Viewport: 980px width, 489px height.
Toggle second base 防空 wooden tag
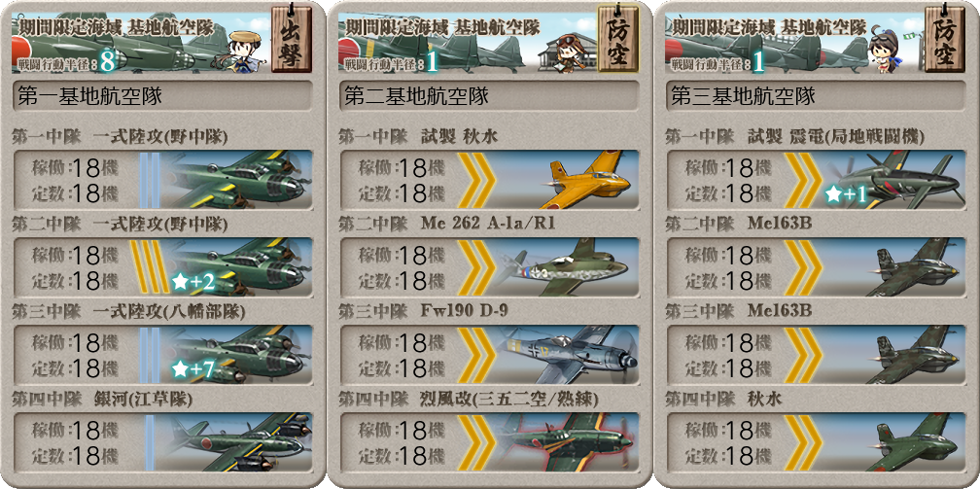pyautogui.click(x=618, y=39)
